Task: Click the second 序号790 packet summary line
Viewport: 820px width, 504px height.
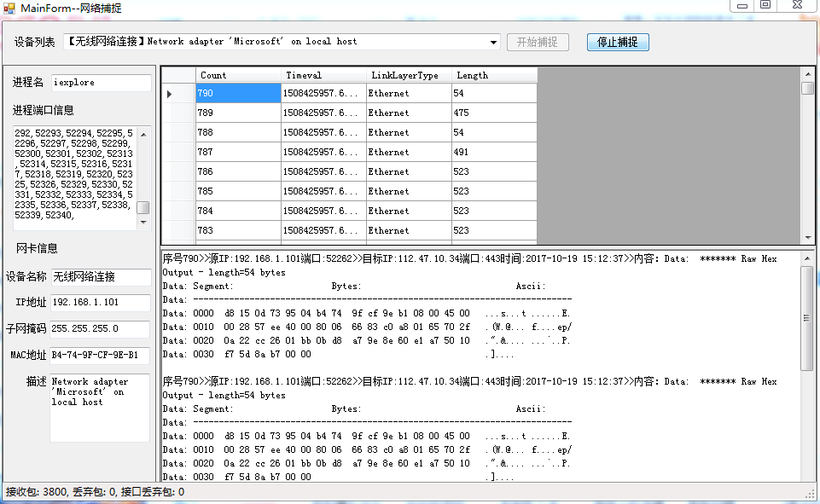Action: (469, 382)
